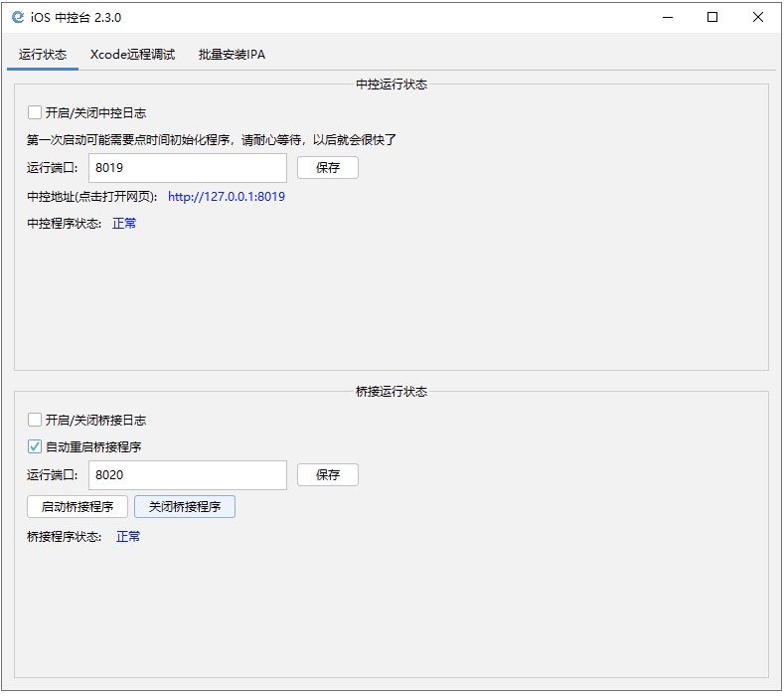Click the iOS 中控台 app icon in title bar
Screen dimensions: 784x696
(18, 17)
